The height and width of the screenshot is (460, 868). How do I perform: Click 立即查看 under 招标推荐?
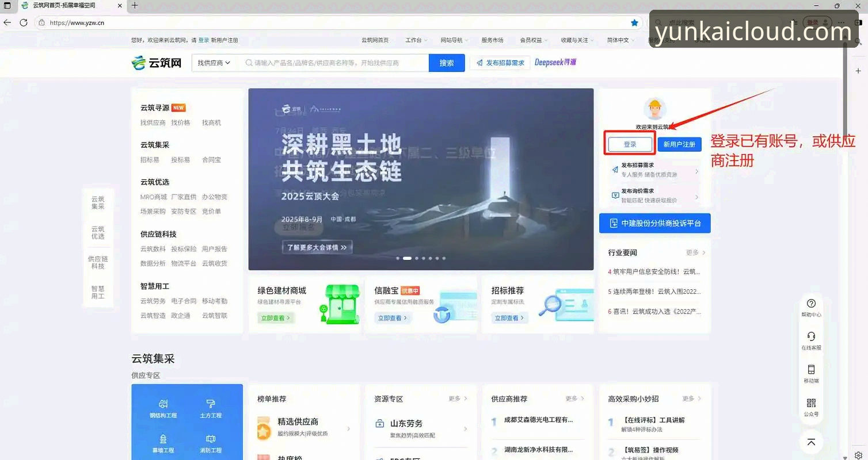tap(509, 318)
